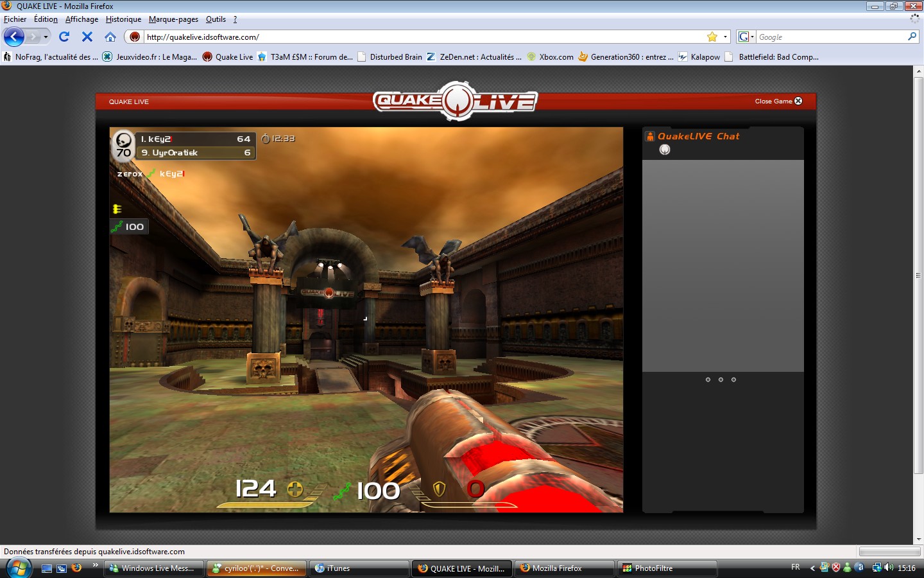Click the yellow ammo icon on left HUD

coord(117,209)
